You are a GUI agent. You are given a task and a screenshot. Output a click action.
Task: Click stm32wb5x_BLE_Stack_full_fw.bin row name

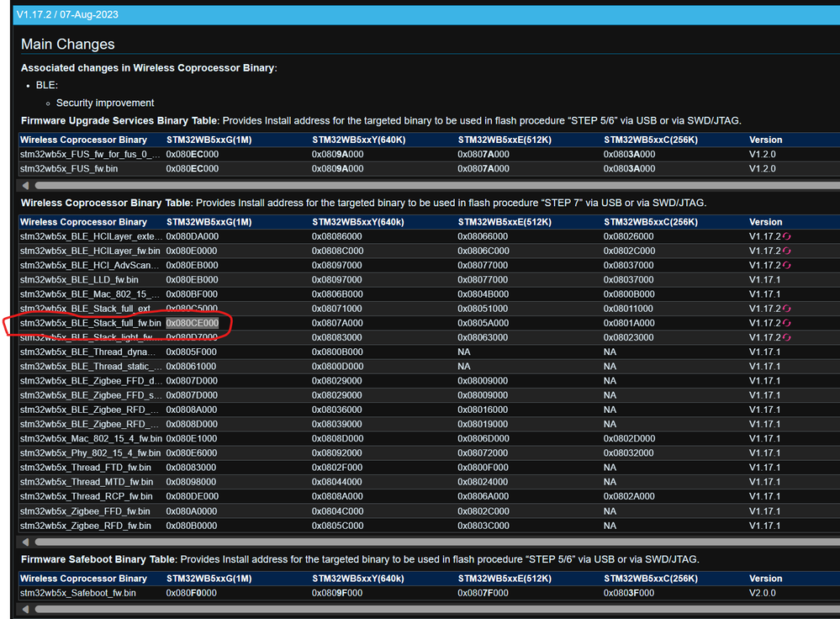[91, 323]
